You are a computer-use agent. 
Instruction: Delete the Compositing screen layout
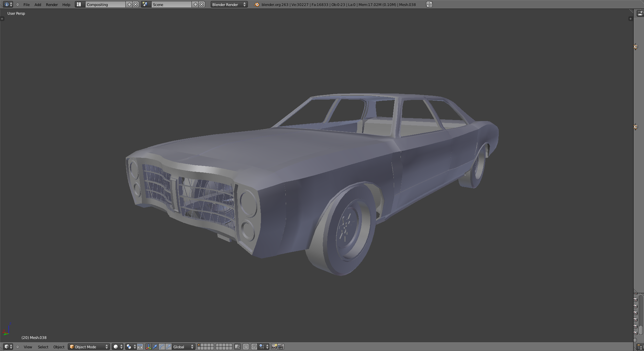(136, 4)
